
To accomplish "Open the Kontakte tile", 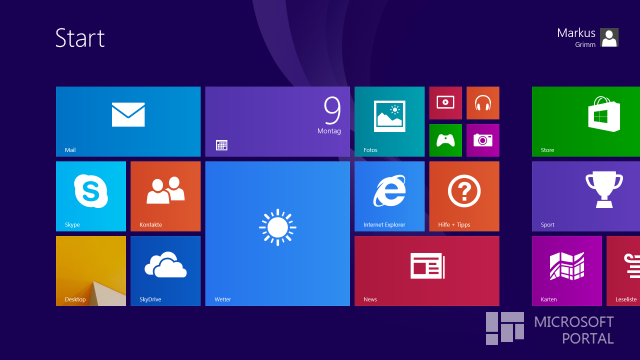I will coord(166,196).
